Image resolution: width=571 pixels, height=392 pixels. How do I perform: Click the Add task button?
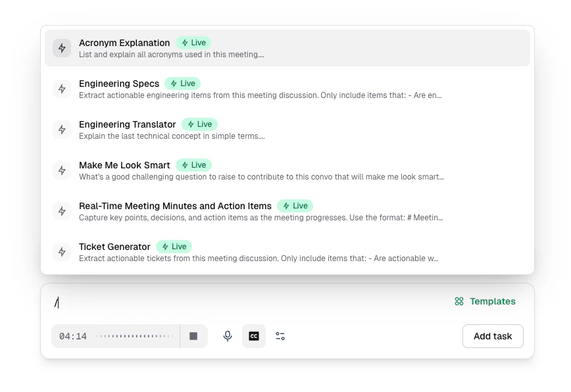point(493,335)
